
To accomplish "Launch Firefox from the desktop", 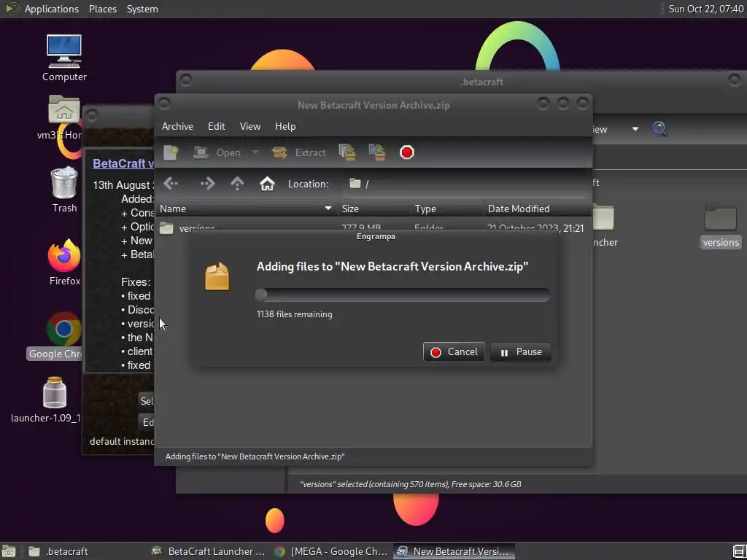I will click(64, 262).
